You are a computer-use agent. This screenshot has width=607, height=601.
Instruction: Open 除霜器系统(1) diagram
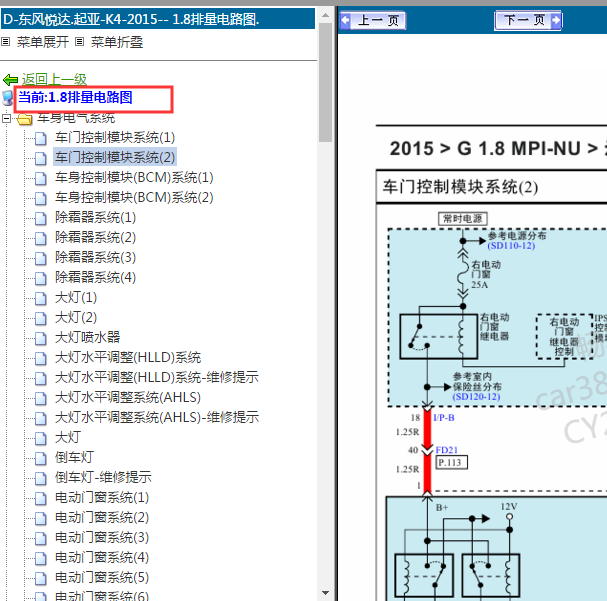tap(95, 217)
